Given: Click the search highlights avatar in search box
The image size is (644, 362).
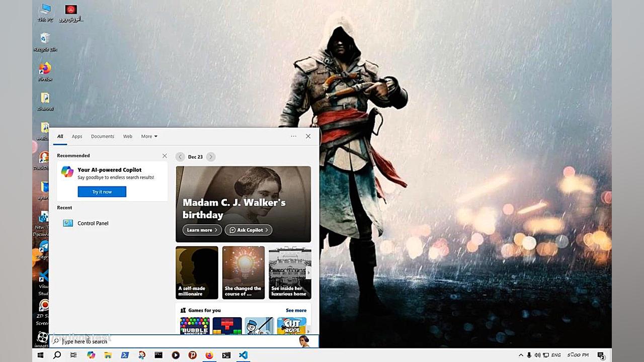Looking at the screenshot, I should tap(304, 341).
